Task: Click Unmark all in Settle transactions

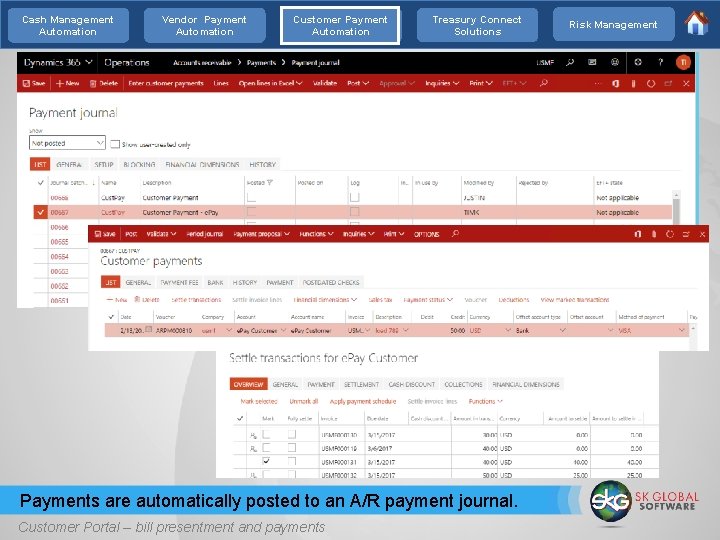Action: pyautogui.click(x=304, y=401)
